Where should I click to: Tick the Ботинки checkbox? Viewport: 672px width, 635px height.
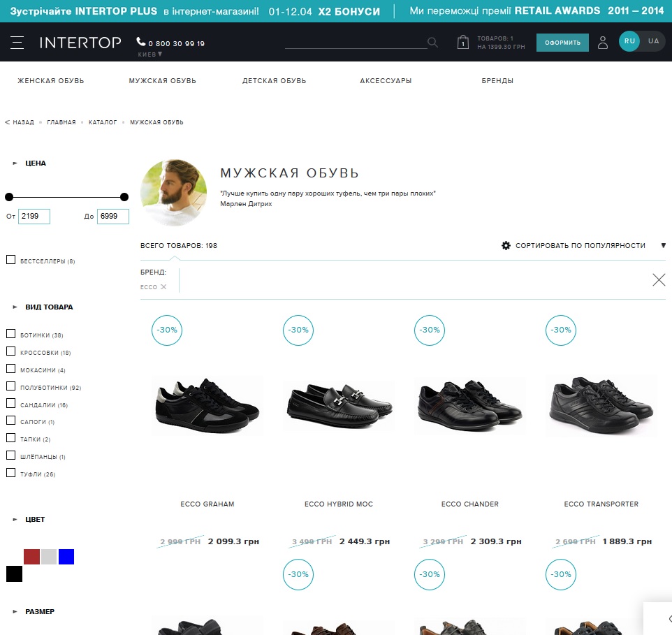click(x=10, y=334)
